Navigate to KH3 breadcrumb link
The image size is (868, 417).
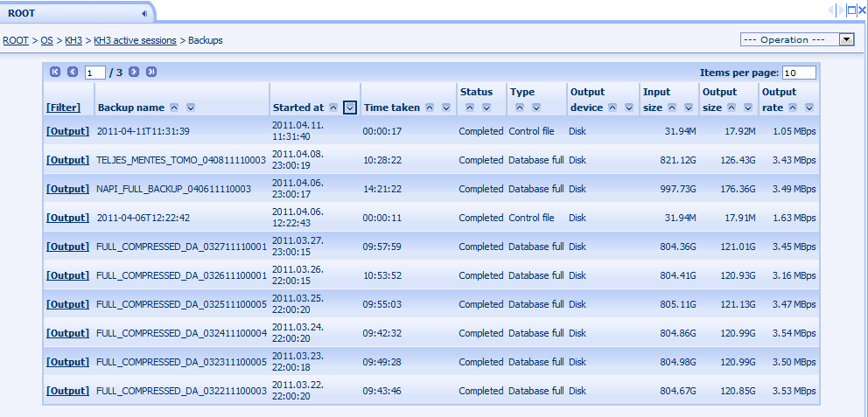73,40
